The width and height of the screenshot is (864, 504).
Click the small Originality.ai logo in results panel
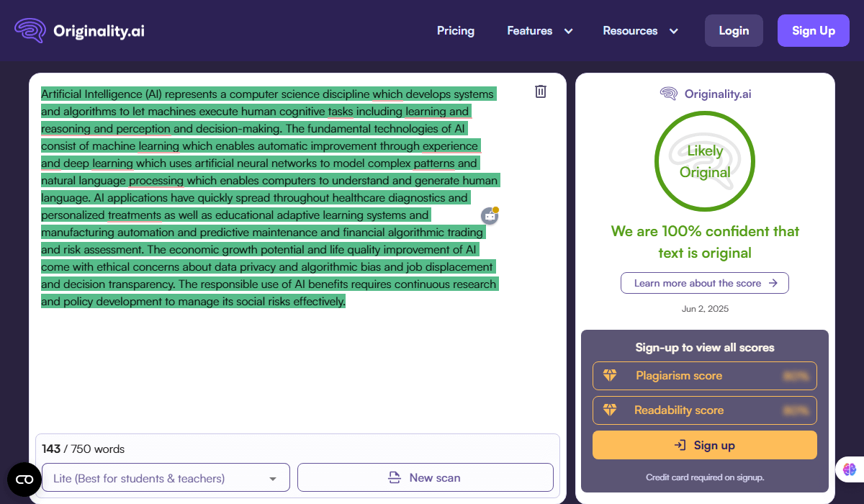[x=668, y=94]
